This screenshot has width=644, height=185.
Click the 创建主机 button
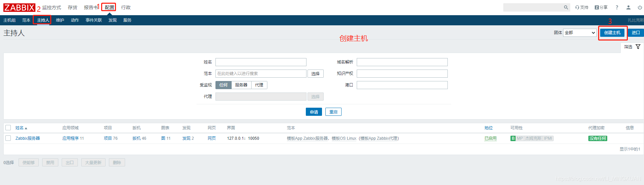(x=612, y=33)
